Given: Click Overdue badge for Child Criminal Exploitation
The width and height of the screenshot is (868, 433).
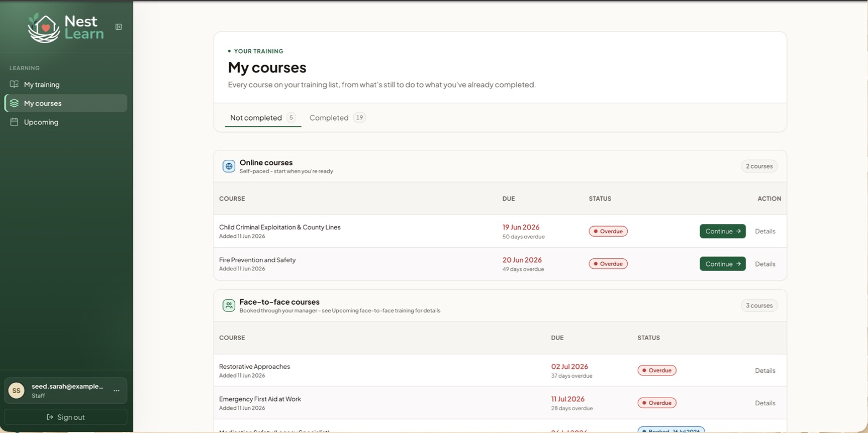Looking at the screenshot, I should click(608, 231).
